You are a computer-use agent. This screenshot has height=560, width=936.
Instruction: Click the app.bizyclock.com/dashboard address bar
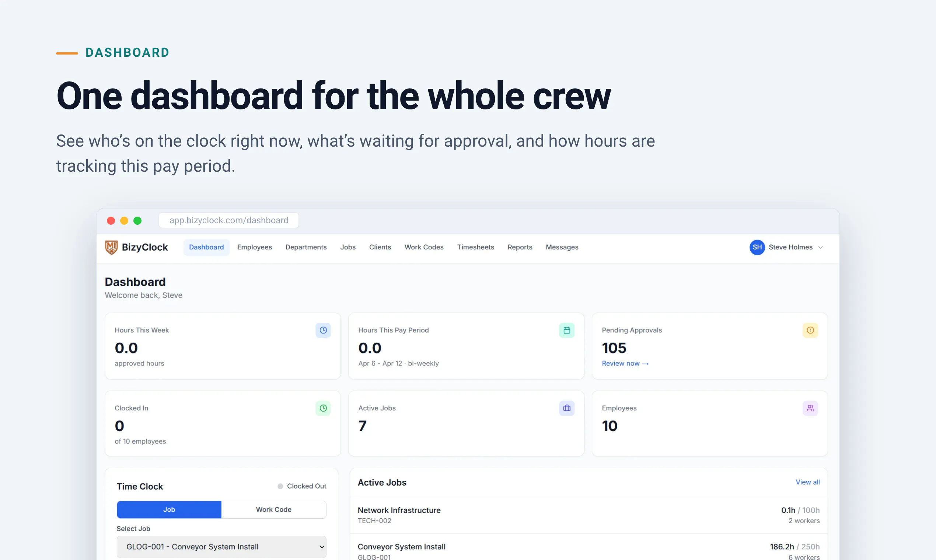coord(229,220)
